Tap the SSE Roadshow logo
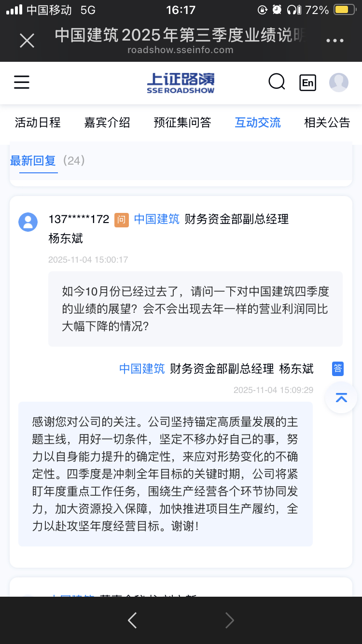Image resolution: width=362 pixels, height=644 pixels. click(181, 83)
